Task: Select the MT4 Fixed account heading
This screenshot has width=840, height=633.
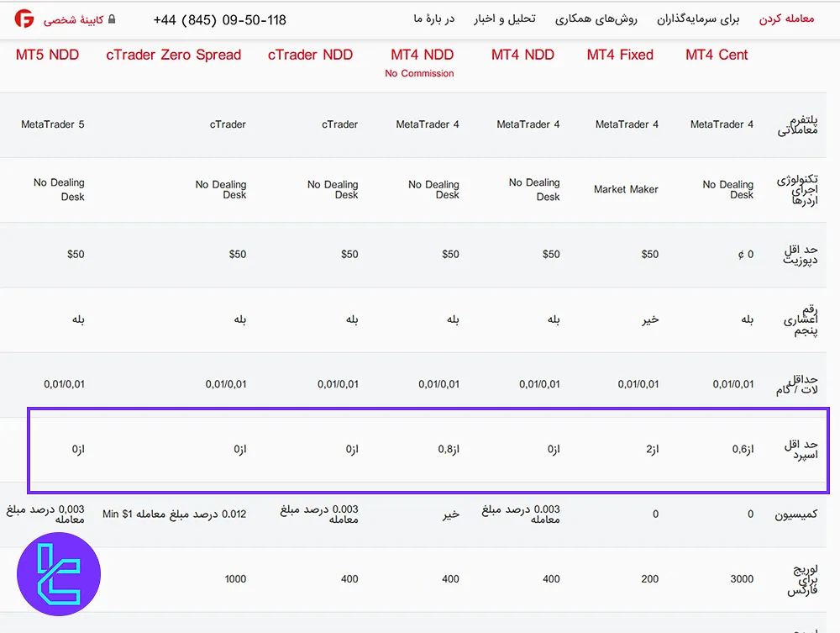Action: (x=620, y=55)
